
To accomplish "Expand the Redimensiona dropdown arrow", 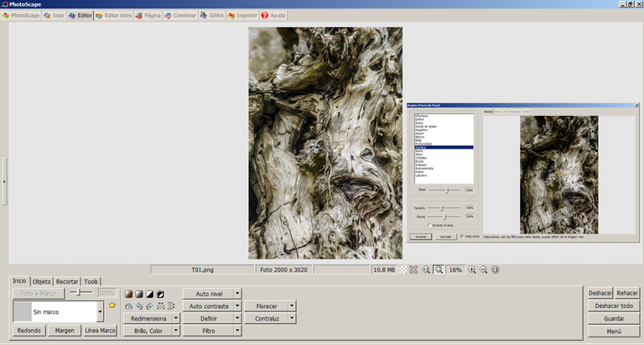I will 176,318.
